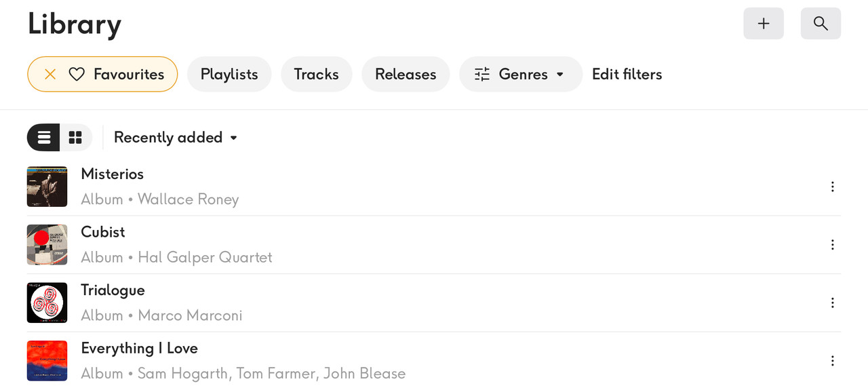
Task: Click the Genres filter sliders icon
Action: coord(482,74)
